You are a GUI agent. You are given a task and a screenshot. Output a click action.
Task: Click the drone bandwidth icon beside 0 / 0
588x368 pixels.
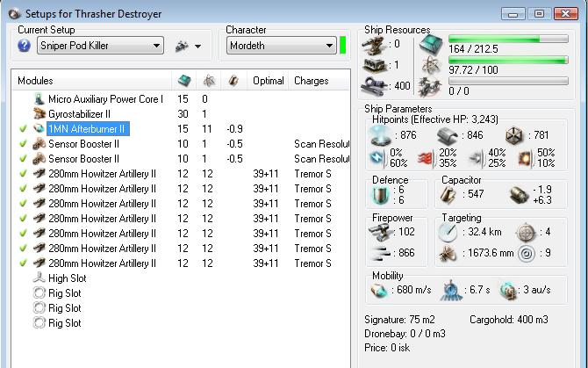coord(431,87)
